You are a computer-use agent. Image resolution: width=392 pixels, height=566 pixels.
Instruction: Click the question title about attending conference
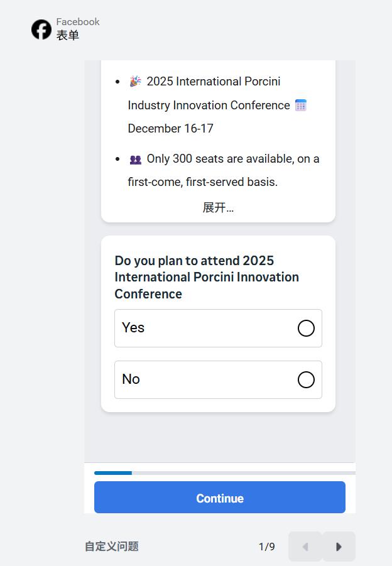click(207, 277)
